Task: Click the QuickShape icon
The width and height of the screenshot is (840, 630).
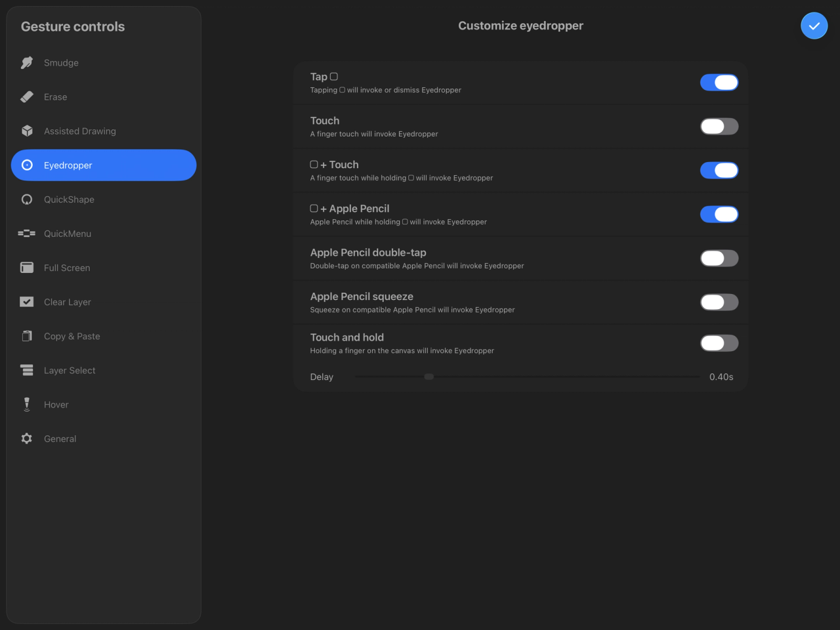Action: click(x=27, y=199)
